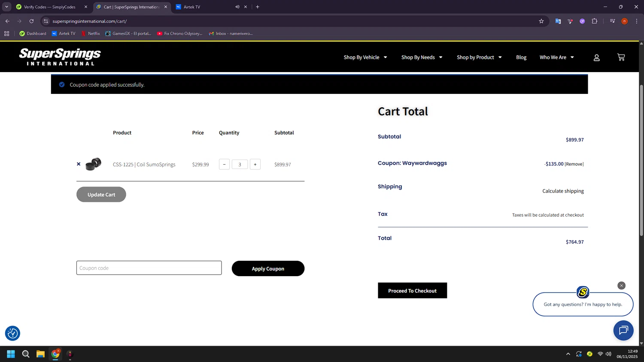Screen dimensions: 644x362
Task: Open the Dashboard bookmark
Action: (33, 33)
